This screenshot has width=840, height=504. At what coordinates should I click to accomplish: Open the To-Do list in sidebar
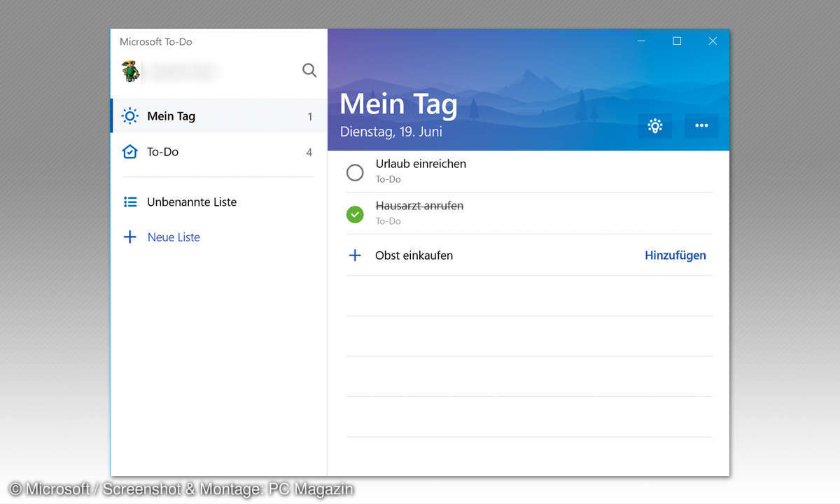pyautogui.click(x=219, y=152)
